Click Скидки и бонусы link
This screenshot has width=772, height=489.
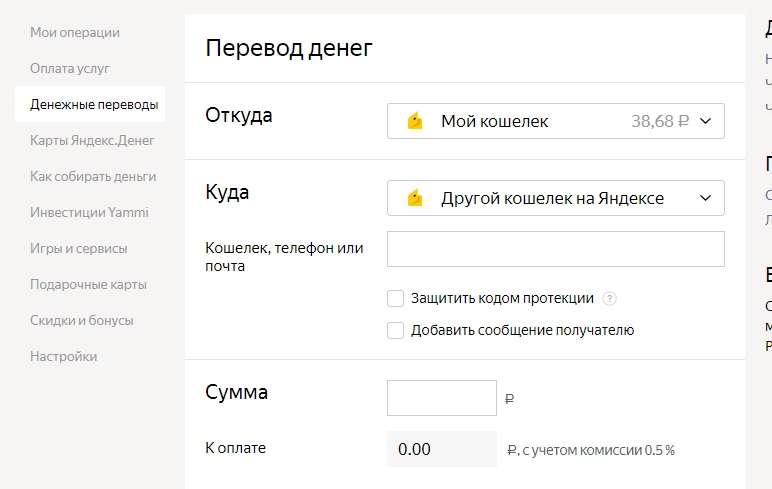(x=82, y=320)
